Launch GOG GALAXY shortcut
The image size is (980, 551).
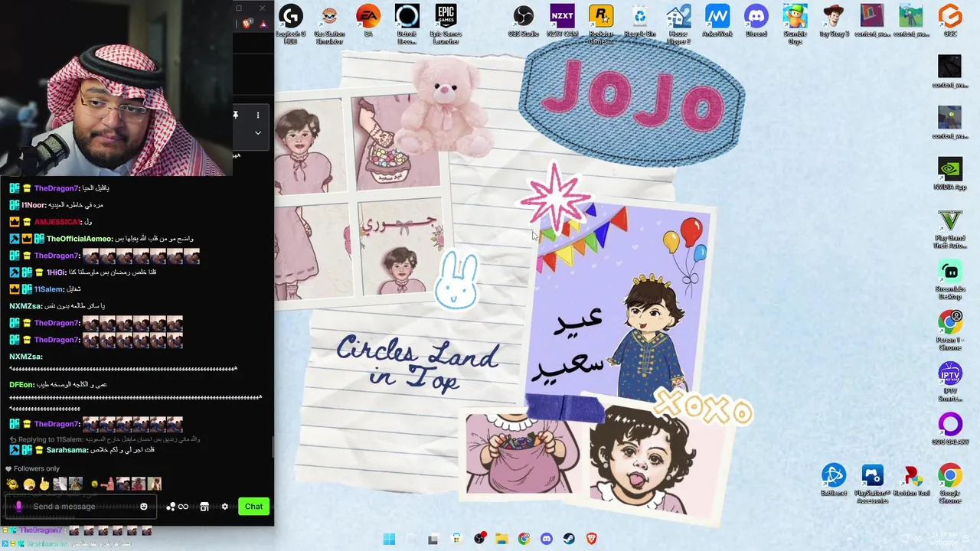pyautogui.click(x=950, y=429)
